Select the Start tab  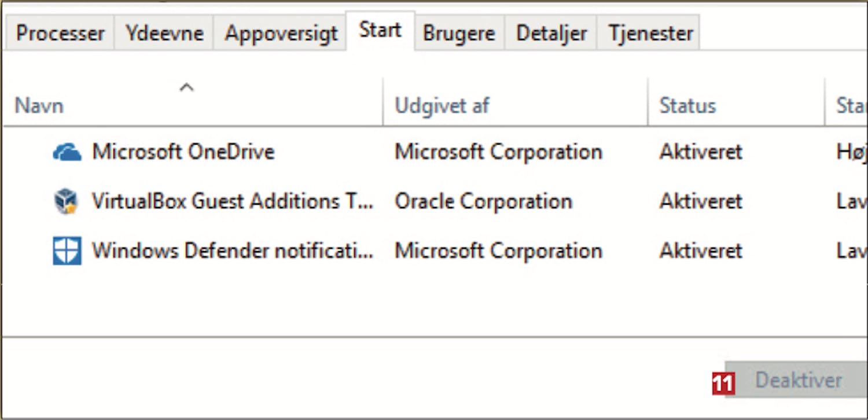(380, 30)
